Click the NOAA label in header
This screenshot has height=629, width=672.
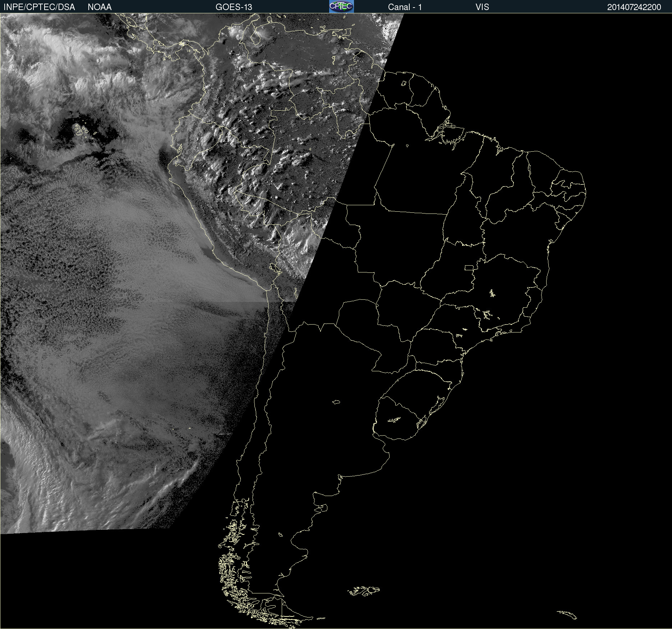click(100, 7)
